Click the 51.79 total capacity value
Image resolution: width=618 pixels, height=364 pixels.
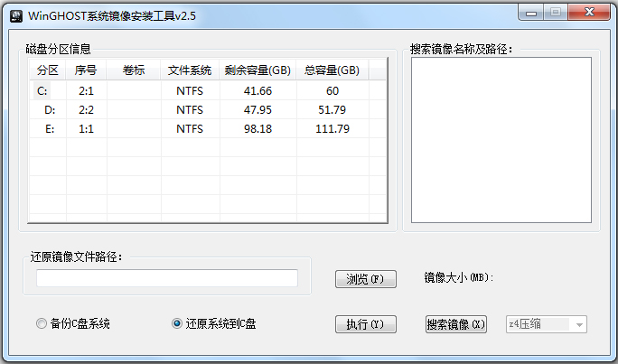pyautogui.click(x=332, y=109)
